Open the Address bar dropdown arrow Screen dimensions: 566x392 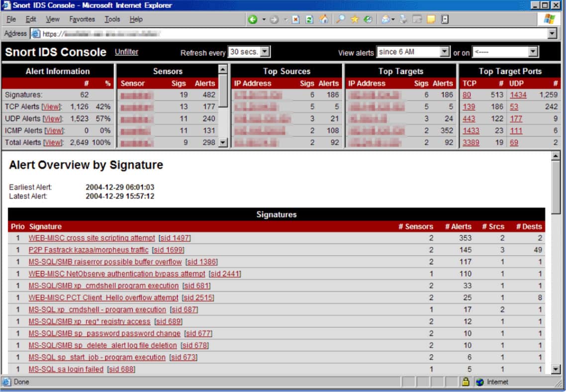tap(552, 34)
